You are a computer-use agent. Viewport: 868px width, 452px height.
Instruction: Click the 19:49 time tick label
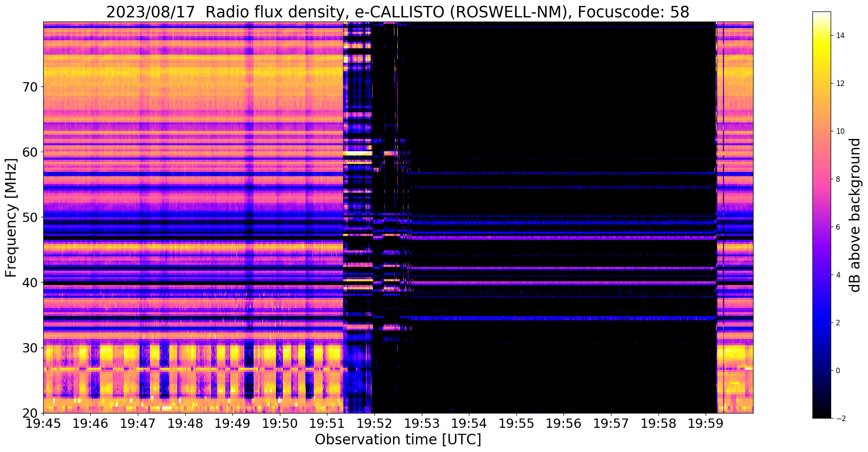coord(232,423)
